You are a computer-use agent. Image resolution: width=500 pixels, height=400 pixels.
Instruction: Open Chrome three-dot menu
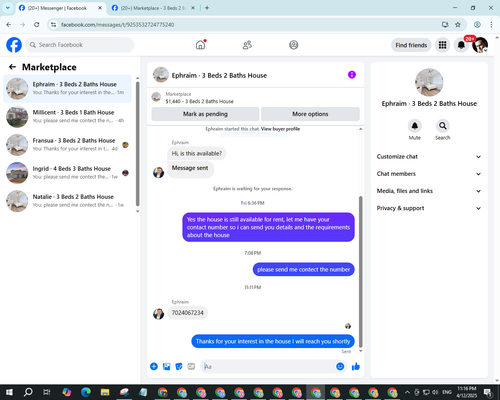point(491,24)
